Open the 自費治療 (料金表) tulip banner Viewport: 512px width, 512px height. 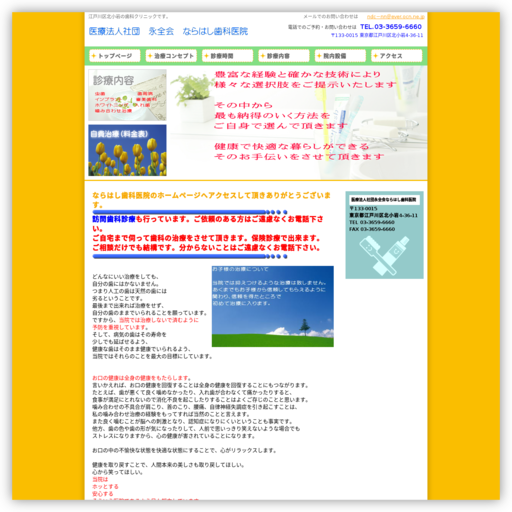click(127, 150)
